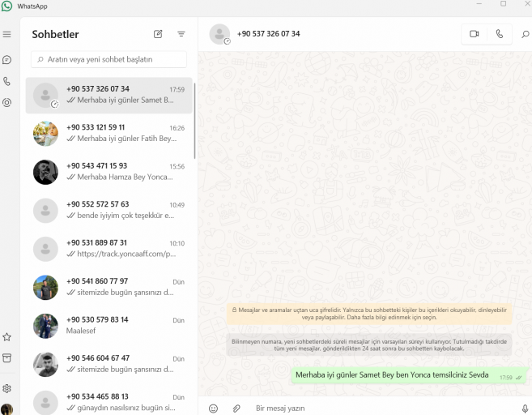Image resolution: width=532 pixels, height=415 pixels.
Task: Open contact info via header number +90 537 326 07 34
Action: [268, 34]
